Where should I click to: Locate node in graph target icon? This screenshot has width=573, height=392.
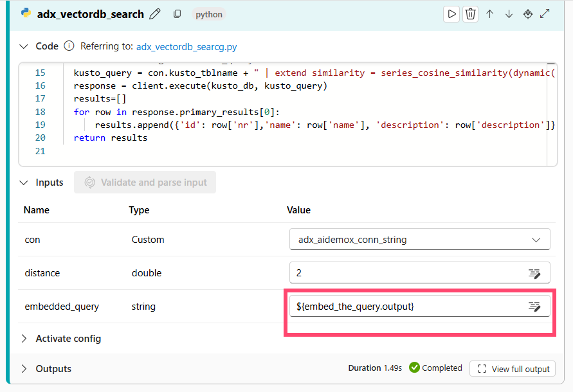(528, 14)
